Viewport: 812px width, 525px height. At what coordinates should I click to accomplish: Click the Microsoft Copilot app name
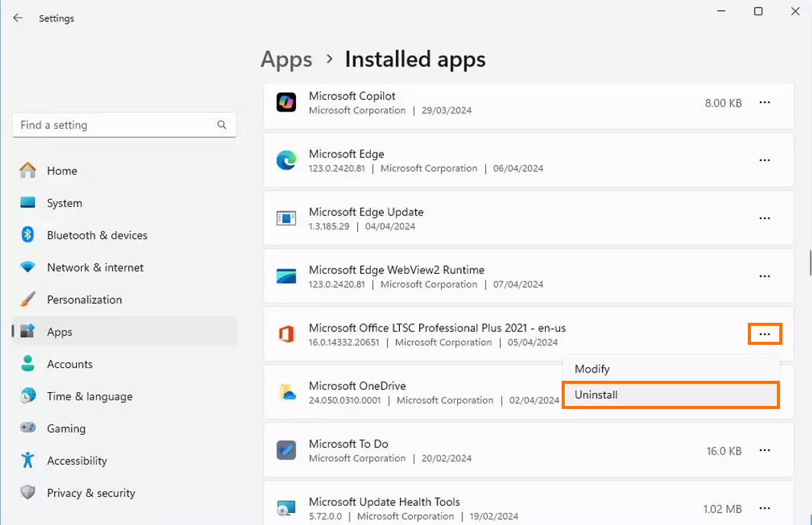coord(352,96)
